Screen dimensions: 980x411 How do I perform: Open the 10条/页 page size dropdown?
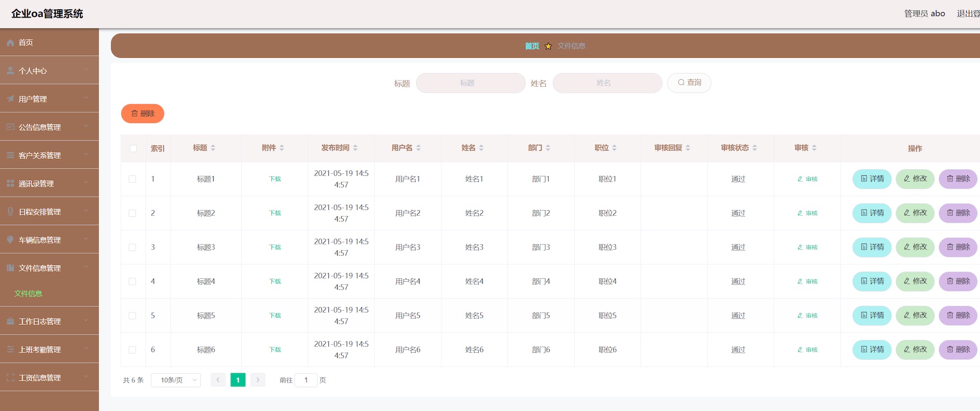click(x=176, y=380)
